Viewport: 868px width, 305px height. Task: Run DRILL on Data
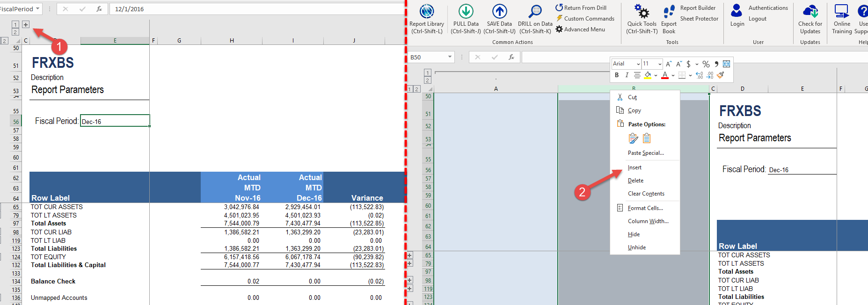tap(535, 12)
